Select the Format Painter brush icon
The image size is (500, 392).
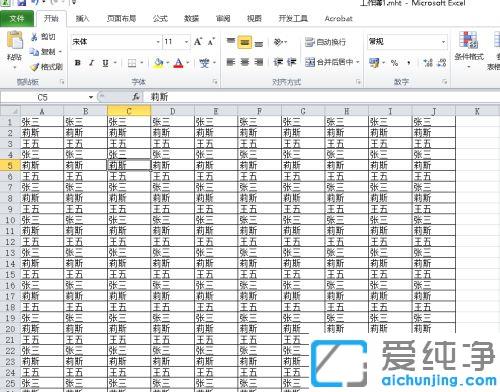(35, 67)
